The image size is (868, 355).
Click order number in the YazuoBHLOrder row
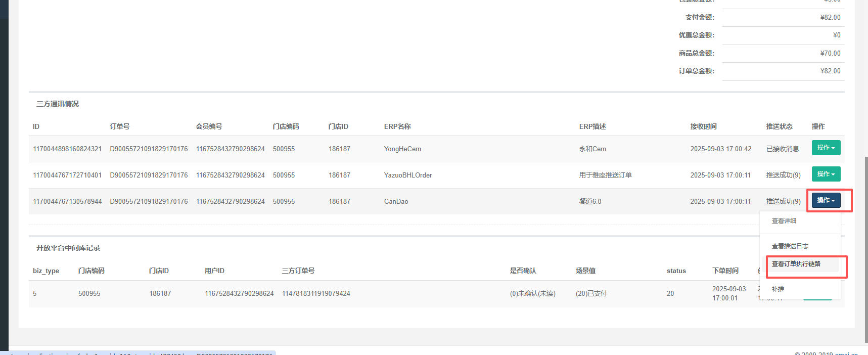149,175
